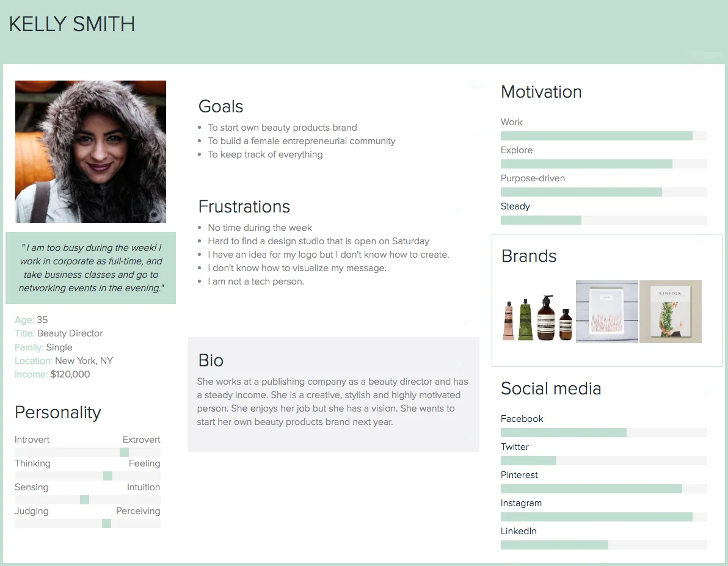Select the Age: 35 line
This screenshot has width=728, height=566.
[x=31, y=320]
